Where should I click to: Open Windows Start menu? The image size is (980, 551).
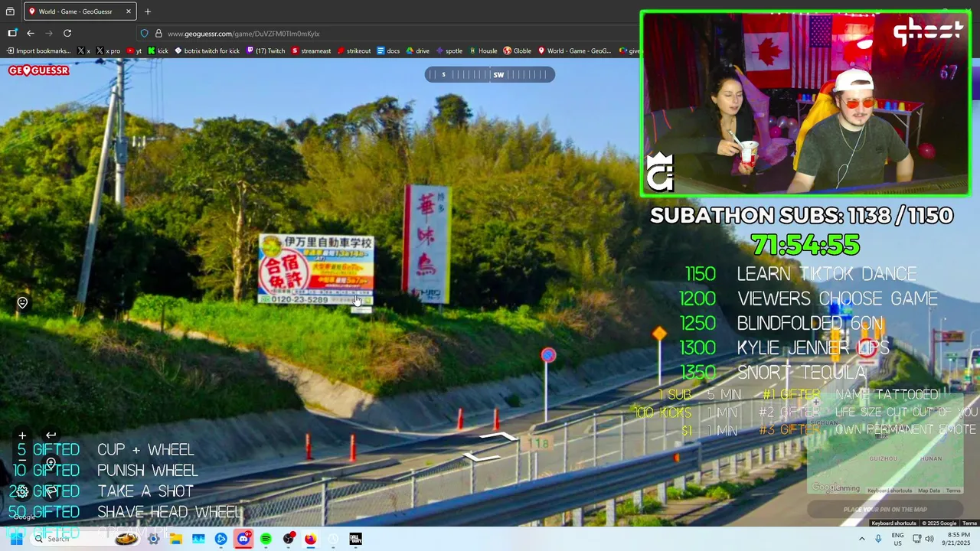[x=16, y=539]
